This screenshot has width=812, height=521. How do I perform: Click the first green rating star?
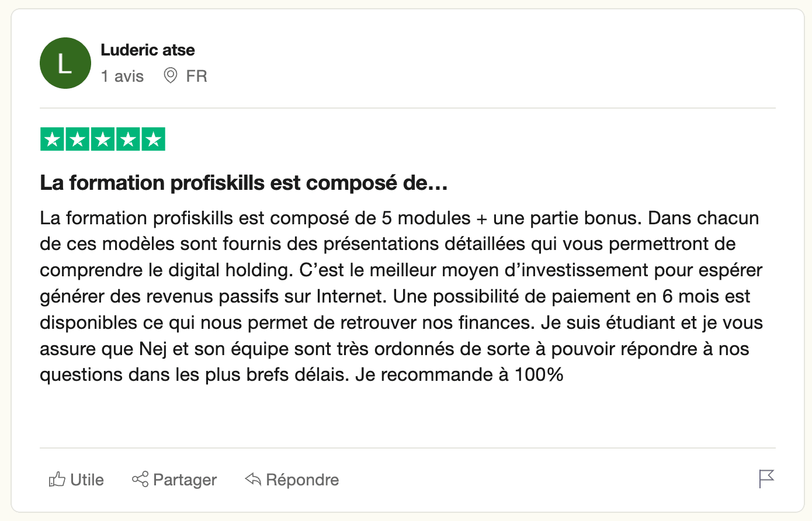(52, 140)
